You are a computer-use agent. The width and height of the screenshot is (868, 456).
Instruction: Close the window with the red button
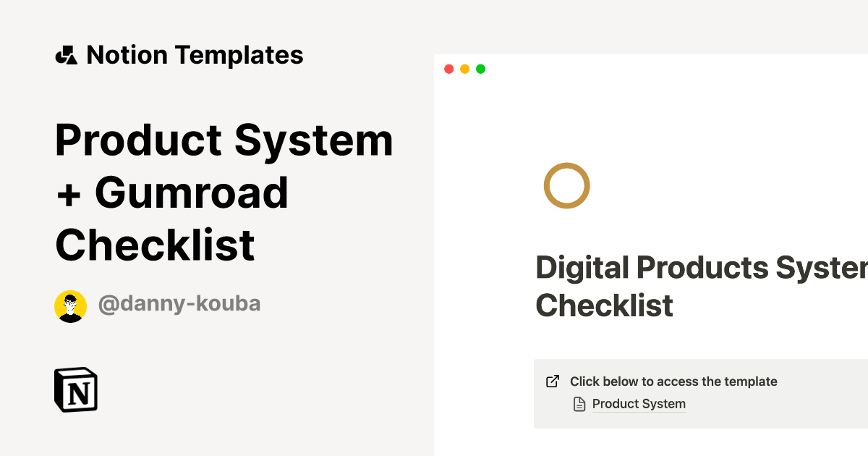(x=448, y=69)
